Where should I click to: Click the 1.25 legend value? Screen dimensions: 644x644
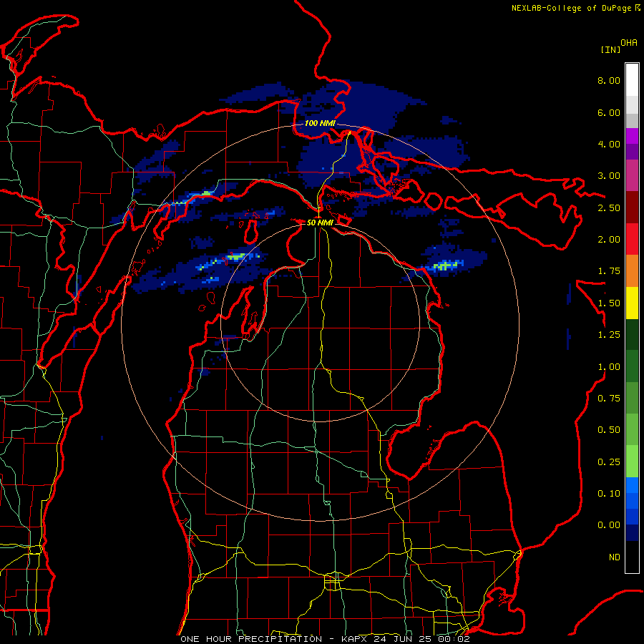coord(609,335)
